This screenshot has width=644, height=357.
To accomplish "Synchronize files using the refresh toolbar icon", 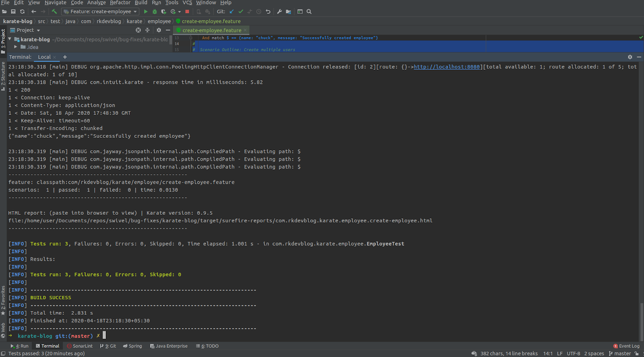I will point(22,12).
